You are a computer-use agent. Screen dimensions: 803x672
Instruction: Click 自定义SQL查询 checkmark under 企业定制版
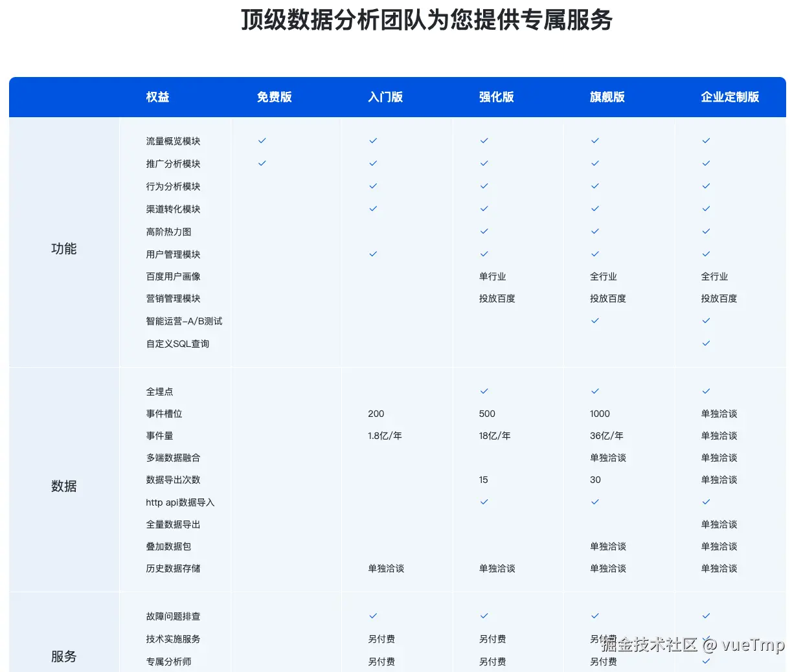707,343
